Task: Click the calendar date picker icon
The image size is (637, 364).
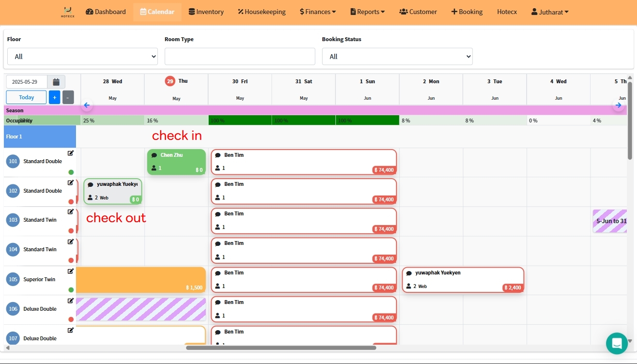Action: (56, 82)
